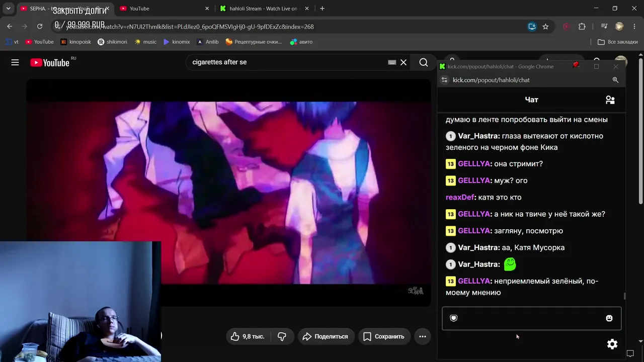Image resolution: width=644 pixels, height=362 pixels.
Task: Open Kick chat settings gear
Action: (x=612, y=344)
